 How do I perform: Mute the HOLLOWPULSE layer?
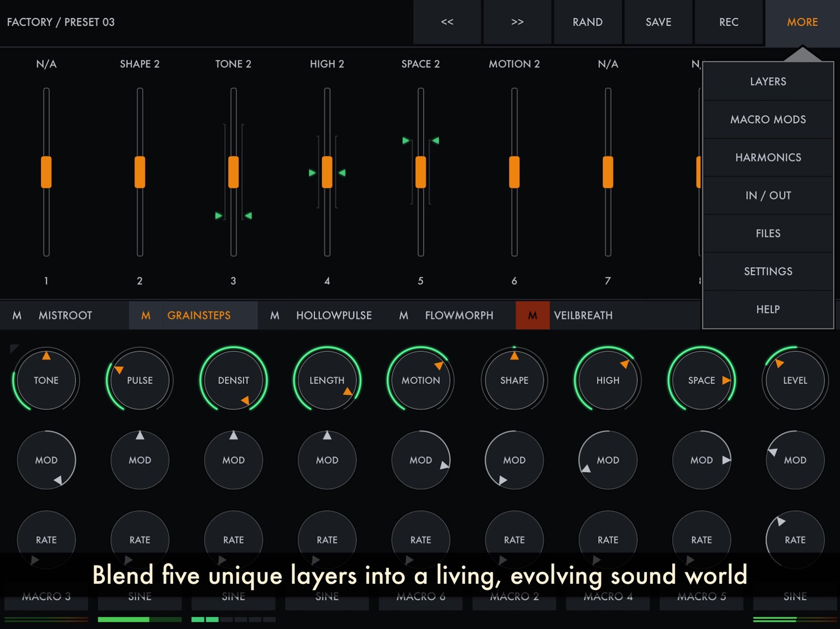pyautogui.click(x=275, y=315)
